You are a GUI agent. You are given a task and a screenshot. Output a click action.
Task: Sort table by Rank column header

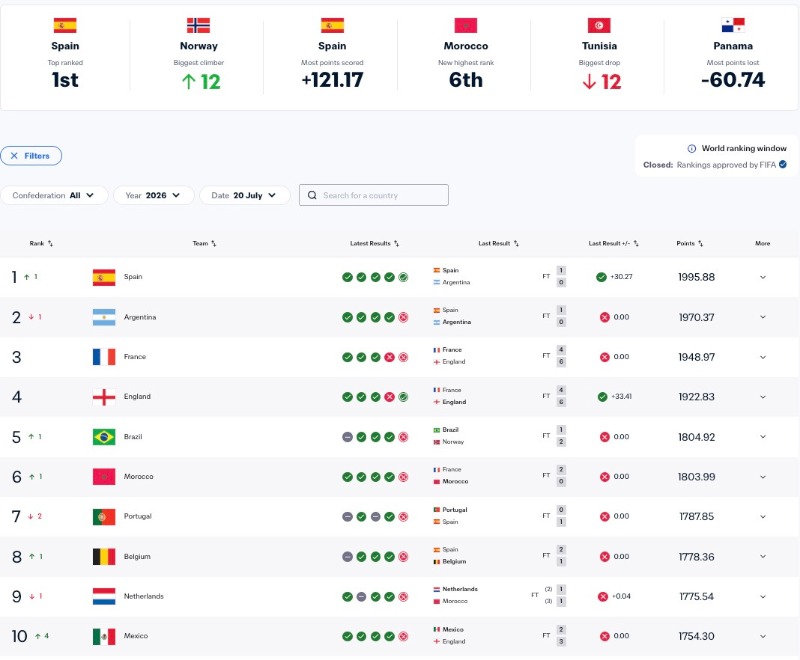coord(41,243)
